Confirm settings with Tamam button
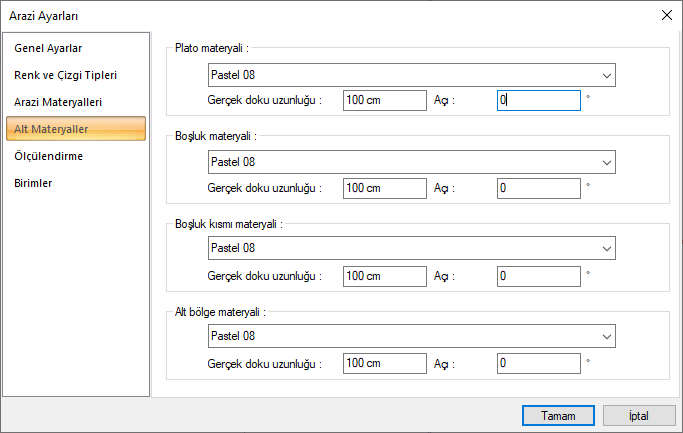Screen dimensions: 683x433 pyautogui.click(x=559, y=415)
